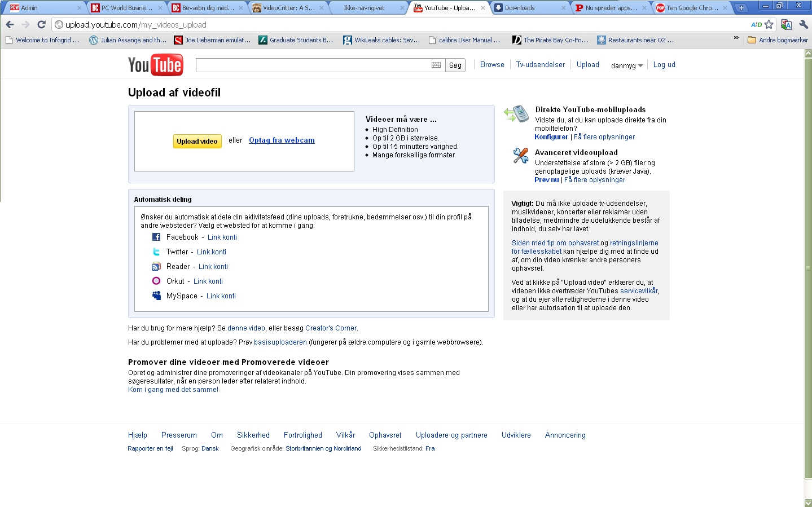Open the basisuploaderen link
The width and height of the screenshot is (812, 507).
(280, 342)
